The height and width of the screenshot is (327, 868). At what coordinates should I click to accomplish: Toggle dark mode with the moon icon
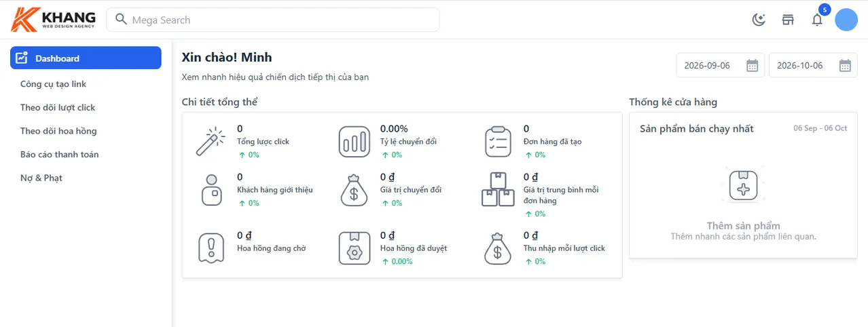759,20
